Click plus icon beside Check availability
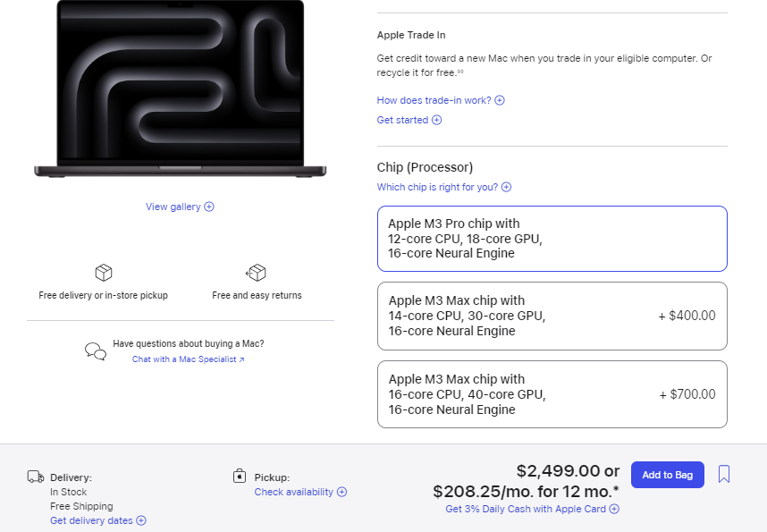The width and height of the screenshot is (767, 532). point(341,492)
